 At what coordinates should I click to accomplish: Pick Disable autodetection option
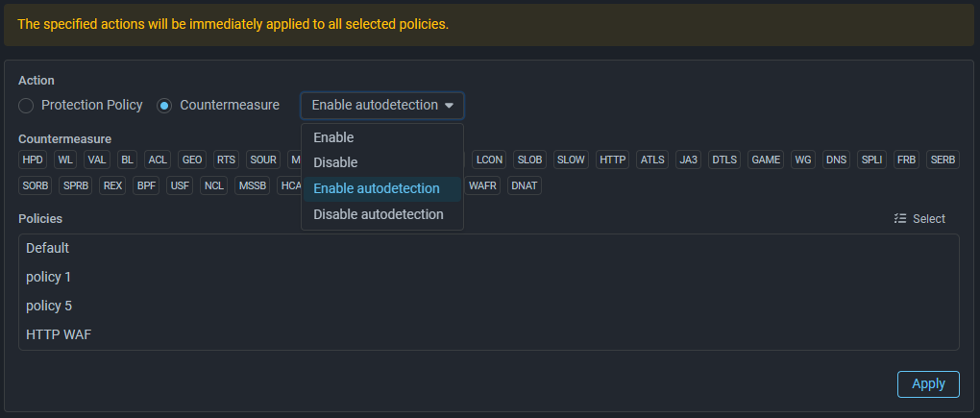(378, 214)
